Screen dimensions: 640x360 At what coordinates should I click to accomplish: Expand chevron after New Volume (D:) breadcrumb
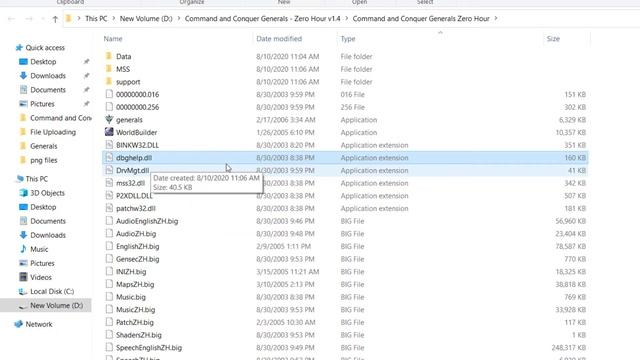pos(179,18)
